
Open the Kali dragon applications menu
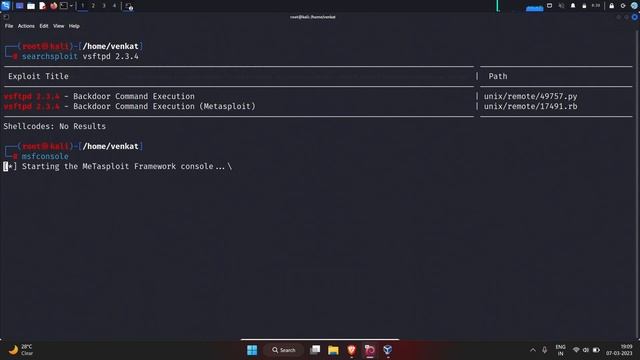(x=5, y=6)
